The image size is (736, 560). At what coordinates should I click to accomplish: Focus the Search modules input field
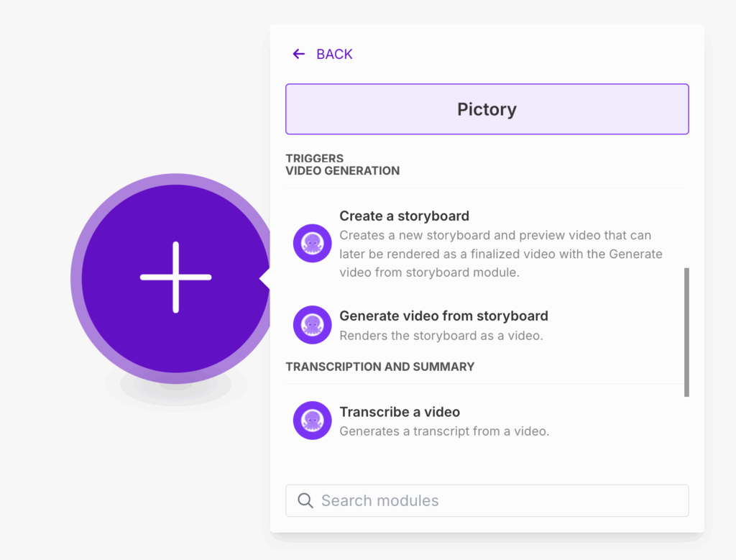click(x=496, y=500)
